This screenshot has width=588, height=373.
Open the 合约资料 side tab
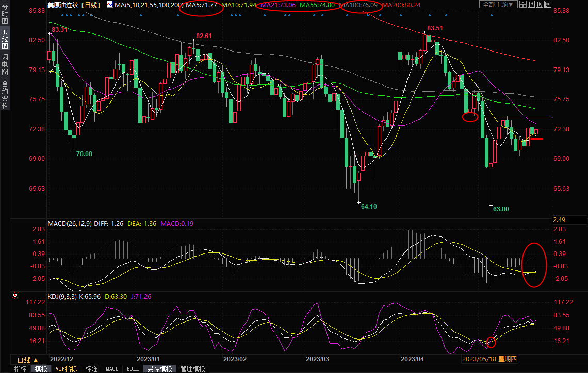[5, 94]
